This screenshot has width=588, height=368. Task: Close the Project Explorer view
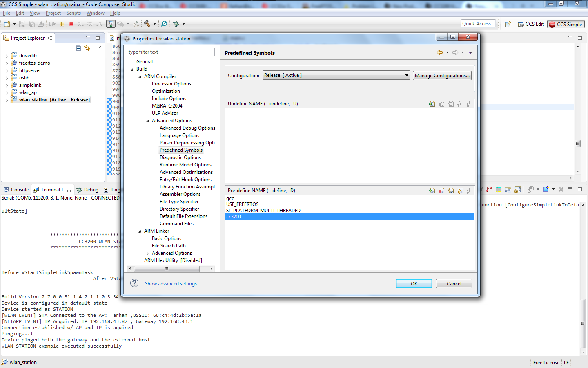coord(50,38)
